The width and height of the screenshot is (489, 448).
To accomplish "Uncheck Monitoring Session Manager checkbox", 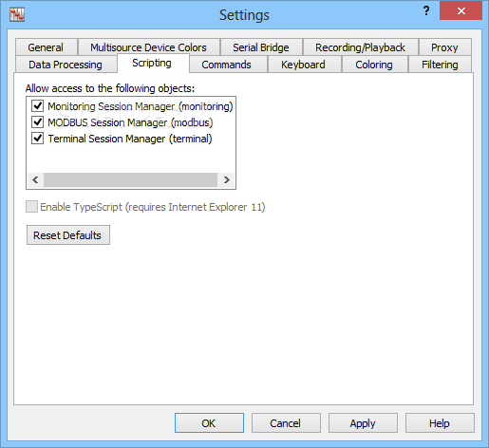I will tap(38, 105).
